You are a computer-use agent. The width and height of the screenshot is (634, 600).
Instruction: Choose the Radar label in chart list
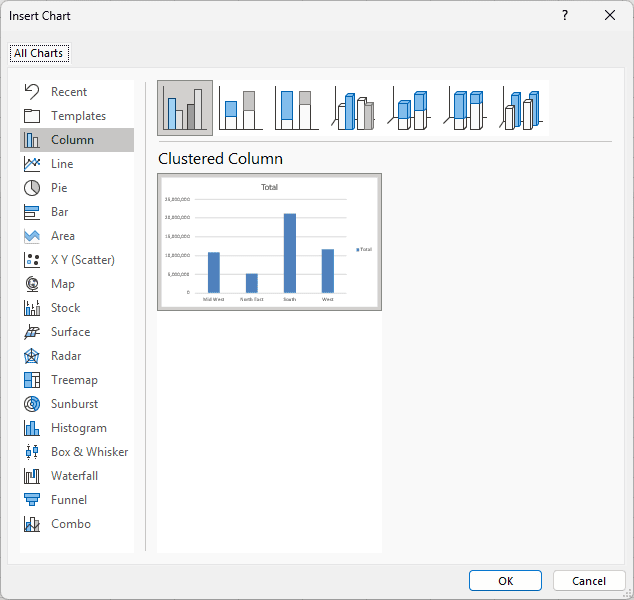pyautogui.click(x=66, y=356)
